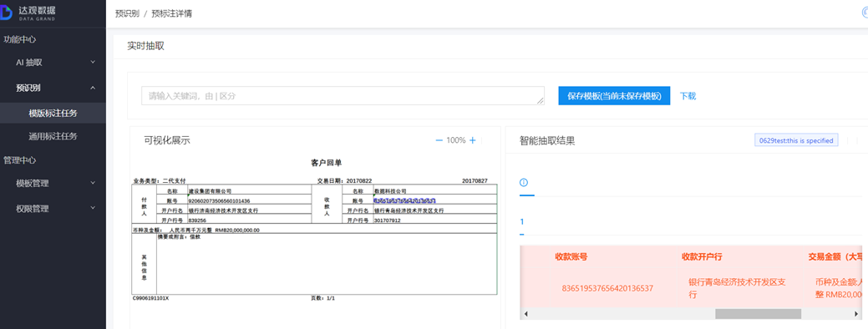The height and width of the screenshot is (329, 868).
Task: Click the 收款开户行 column header
Action: pos(702,256)
